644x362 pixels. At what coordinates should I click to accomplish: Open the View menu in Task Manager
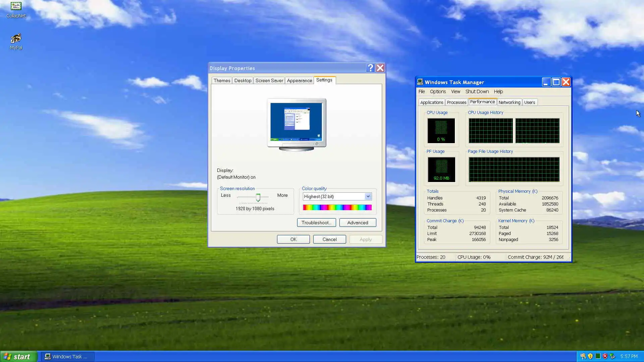point(455,92)
